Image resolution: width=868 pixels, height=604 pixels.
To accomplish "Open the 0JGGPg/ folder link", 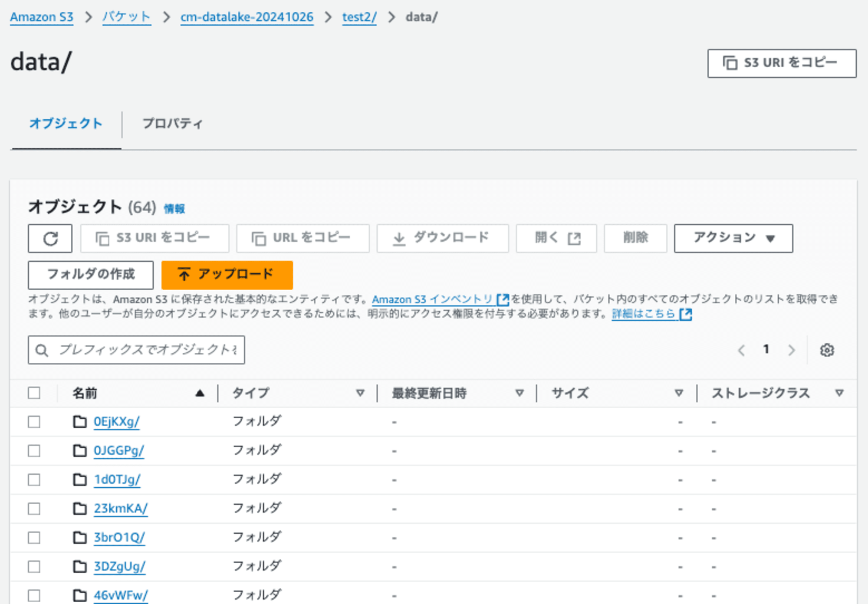I will [119, 451].
